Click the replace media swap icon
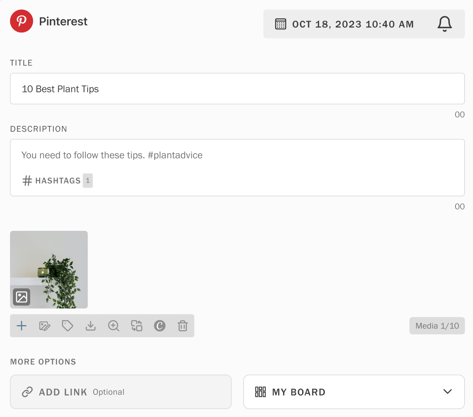 (137, 326)
